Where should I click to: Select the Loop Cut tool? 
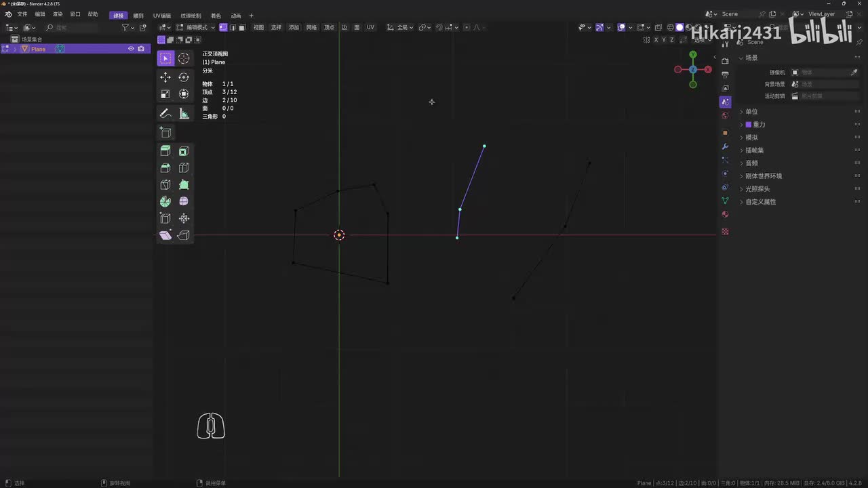click(x=184, y=168)
